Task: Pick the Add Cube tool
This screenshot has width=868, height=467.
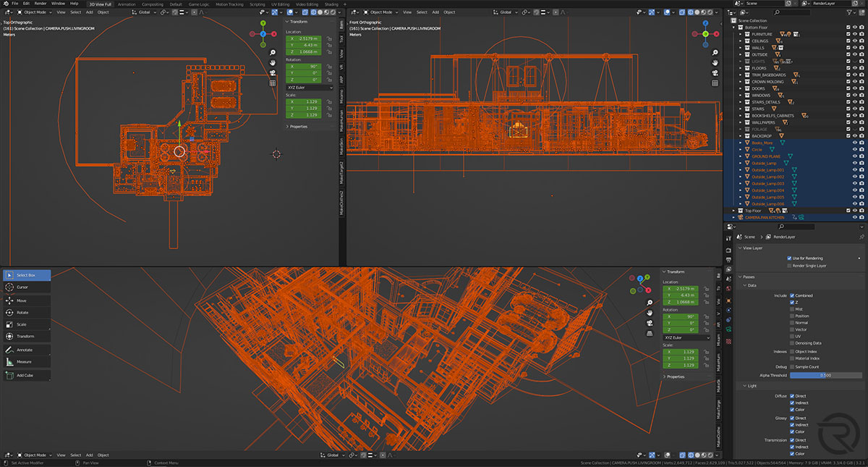Action: tap(27, 375)
